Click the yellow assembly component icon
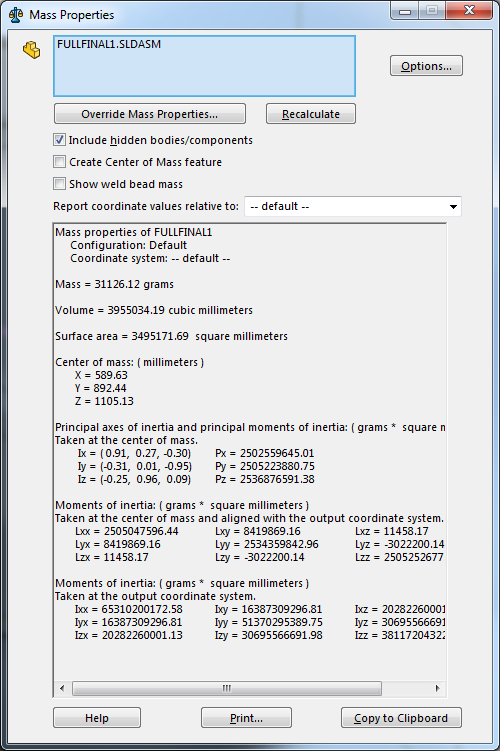This screenshot has width=500, height=751. pos(32,50)
